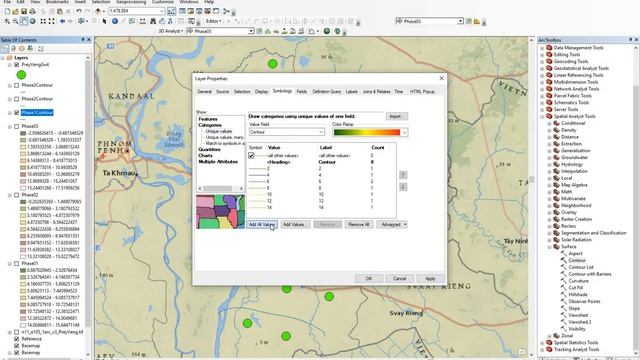Screen dimensions: 640x360
Task: Click the Open folder icon
Action: pyautogui.click(x=15, y=11)
